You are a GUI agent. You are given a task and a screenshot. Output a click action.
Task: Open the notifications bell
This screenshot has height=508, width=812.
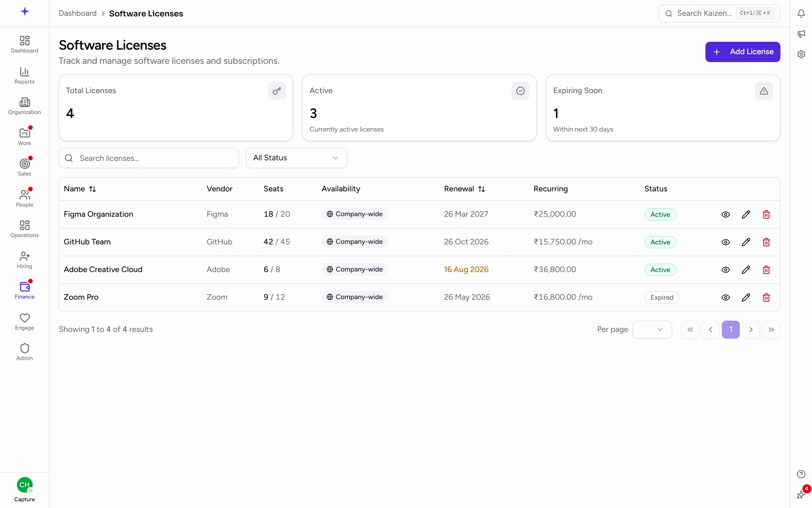pos(801,14)
